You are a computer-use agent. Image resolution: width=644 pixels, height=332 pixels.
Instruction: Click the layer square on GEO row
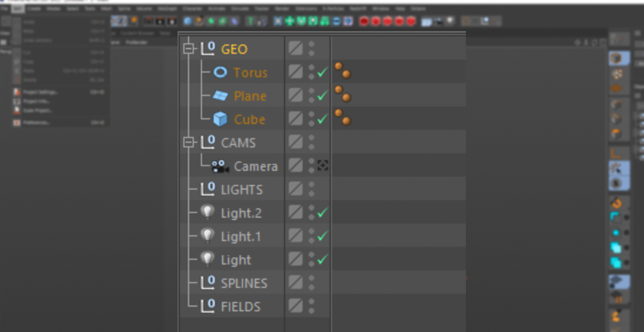[296, 48]
